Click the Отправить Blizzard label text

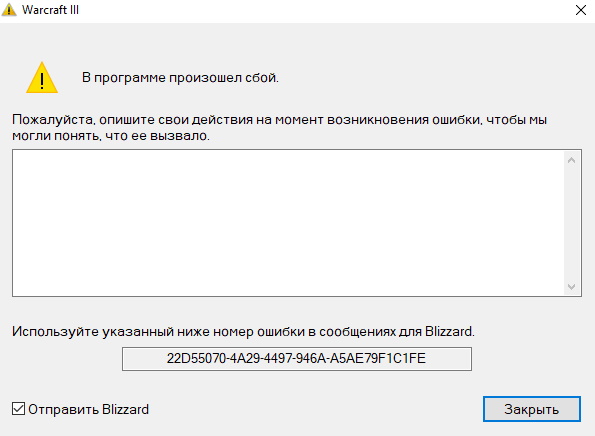click(x=88, y=409)
